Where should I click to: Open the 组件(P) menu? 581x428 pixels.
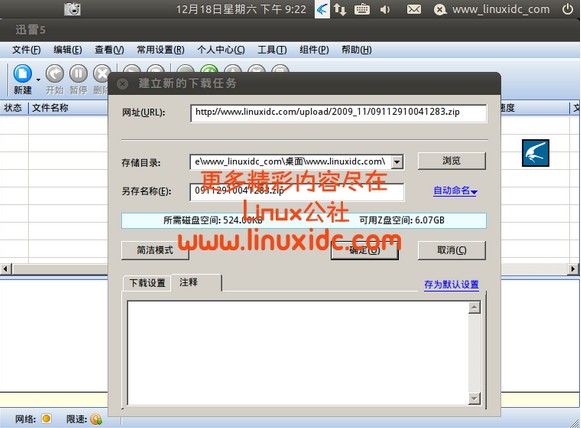click(314, 50)
